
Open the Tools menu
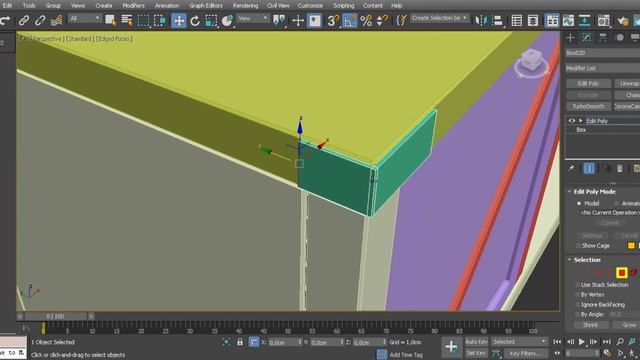click(29, 6)
